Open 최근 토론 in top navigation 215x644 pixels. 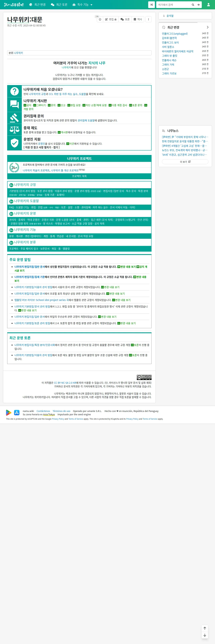tap(59, 5)
